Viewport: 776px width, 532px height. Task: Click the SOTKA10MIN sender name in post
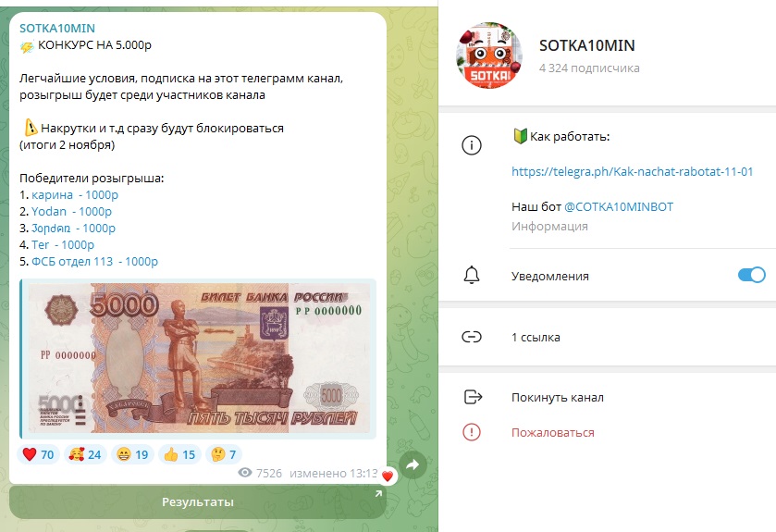click(x=57, y=28)
